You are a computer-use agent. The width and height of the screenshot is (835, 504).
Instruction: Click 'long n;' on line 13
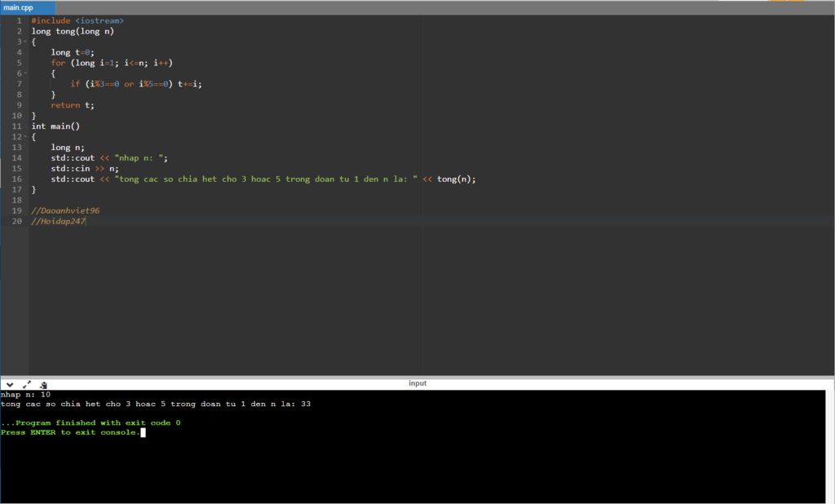(68, 148)
